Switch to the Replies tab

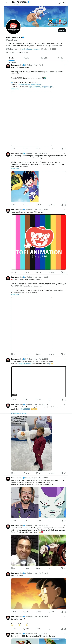coord(27,58)
